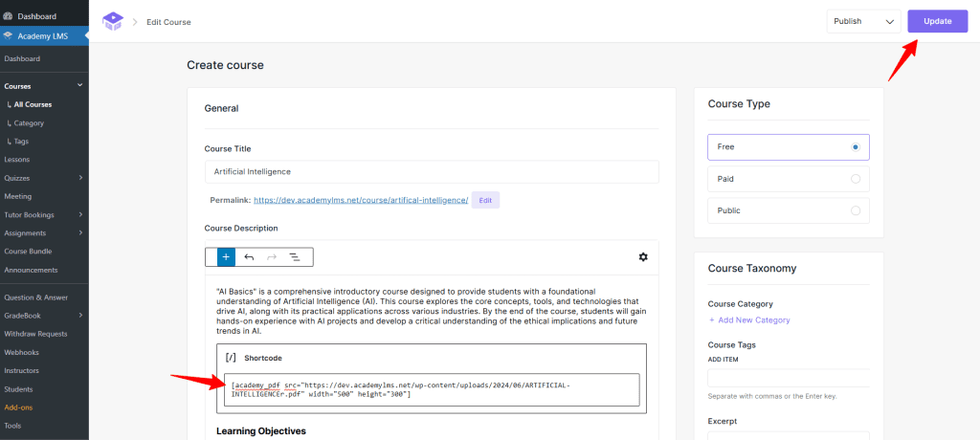Image resolution: width=980 pixels, height=440 pixels.
Task: Open Lessons in the sidebar menu
Action: [x=17, y=160]
